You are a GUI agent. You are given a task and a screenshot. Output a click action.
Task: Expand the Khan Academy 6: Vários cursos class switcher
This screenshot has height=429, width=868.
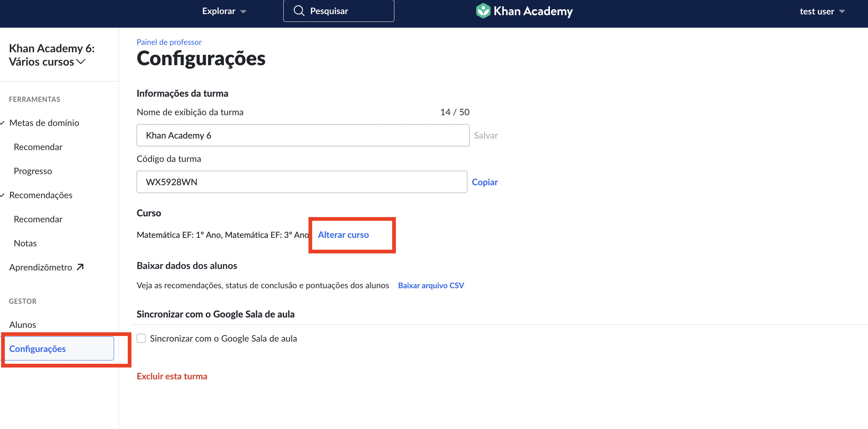52,55
